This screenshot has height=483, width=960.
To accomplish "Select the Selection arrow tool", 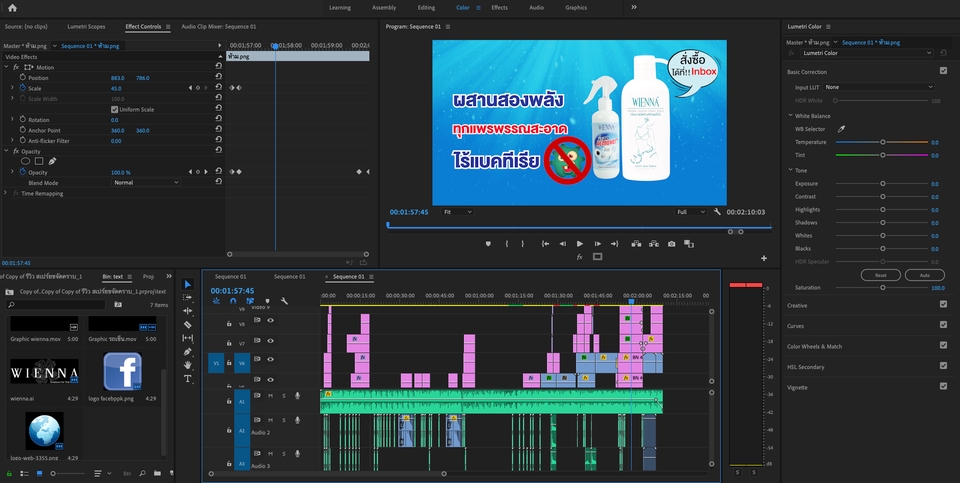I will tap(188, 284).
